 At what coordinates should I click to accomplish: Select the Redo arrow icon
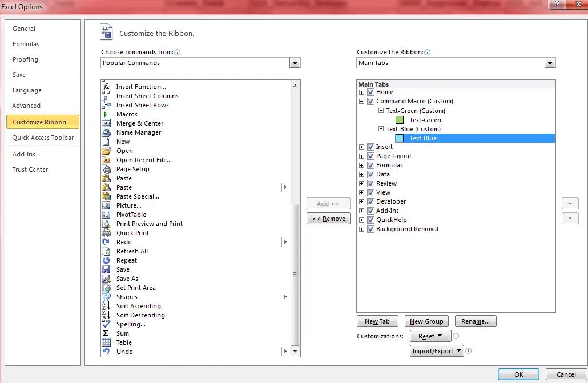click(x=107, y=242)
